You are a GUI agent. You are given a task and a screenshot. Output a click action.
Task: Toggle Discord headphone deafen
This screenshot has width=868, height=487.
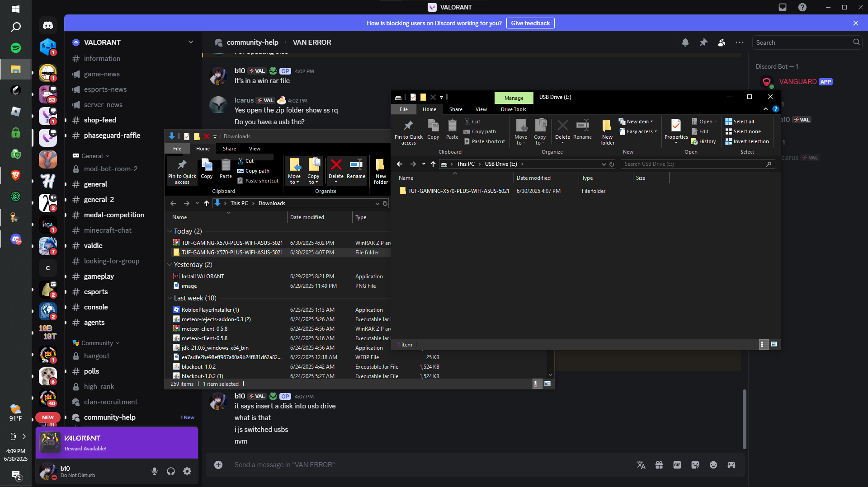coord(171,471)
